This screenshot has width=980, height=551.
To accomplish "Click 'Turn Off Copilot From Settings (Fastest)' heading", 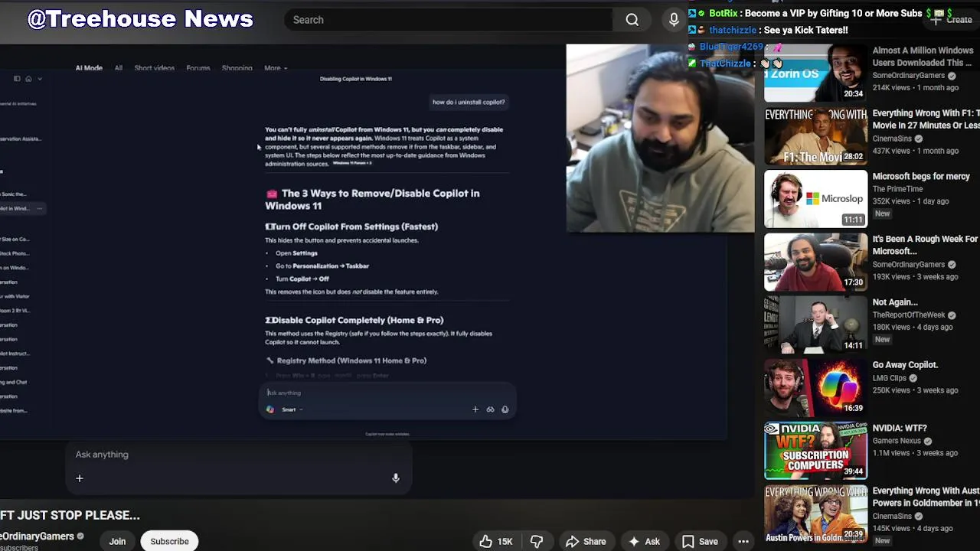I will pos(351,227).
